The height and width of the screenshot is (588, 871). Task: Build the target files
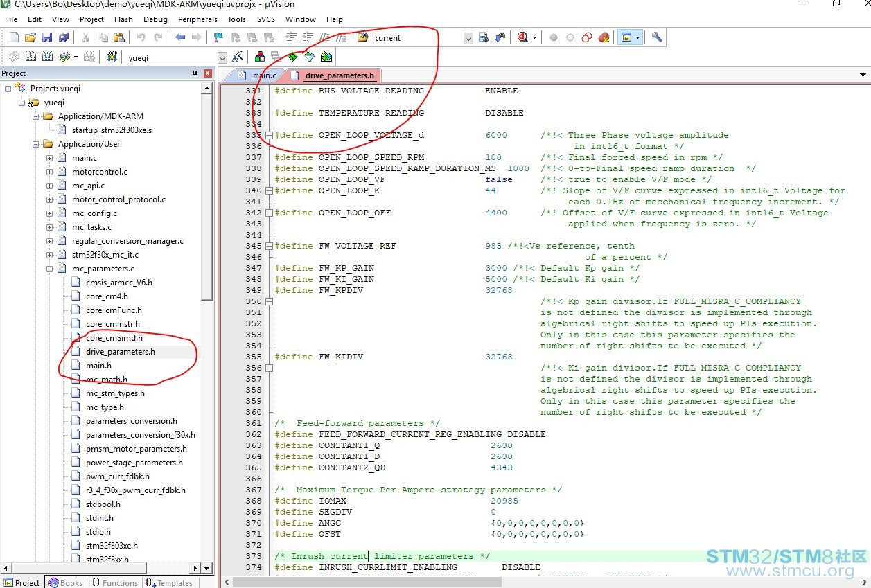[30, 57]
